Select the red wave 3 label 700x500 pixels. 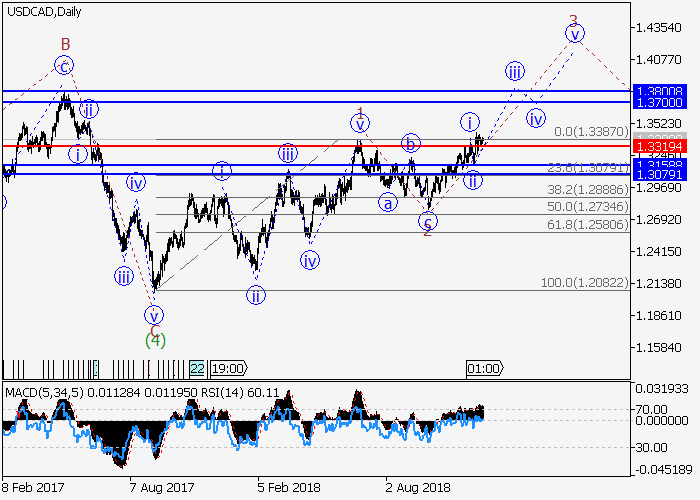tap(573, 19)
